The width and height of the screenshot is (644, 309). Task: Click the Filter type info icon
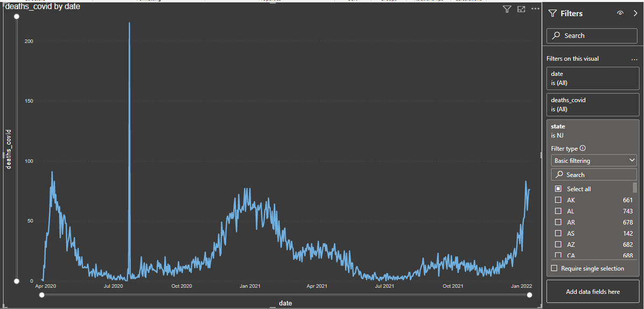(x=583, y=148)
